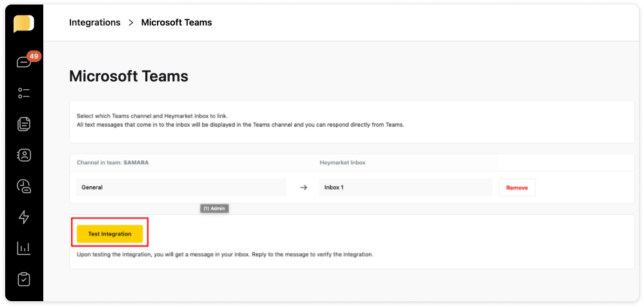Open the automations lightning bolt icon
The width and height of the screenshot is (644, 307).
pyautogui.click(x=24, y=217)
